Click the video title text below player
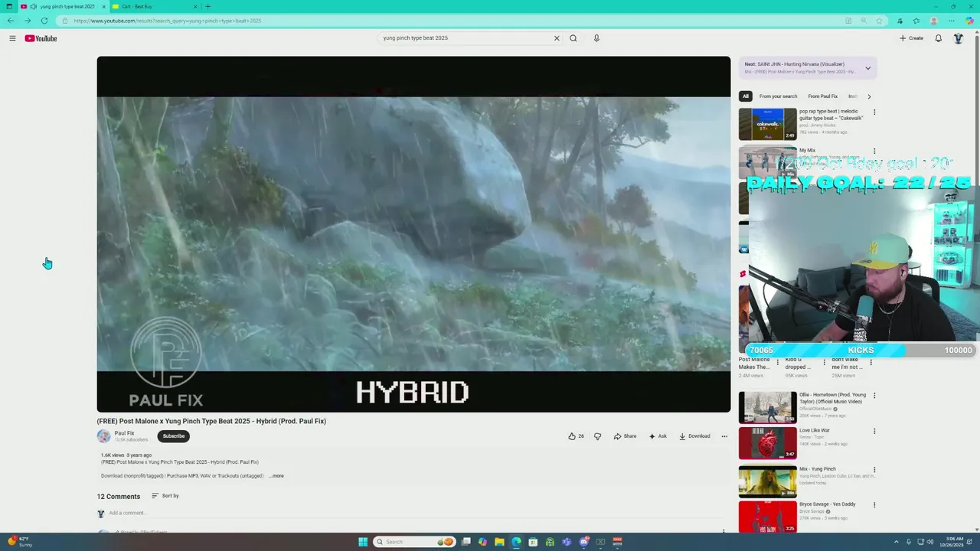This screenshot has height=551, width=980. point(211,421)
